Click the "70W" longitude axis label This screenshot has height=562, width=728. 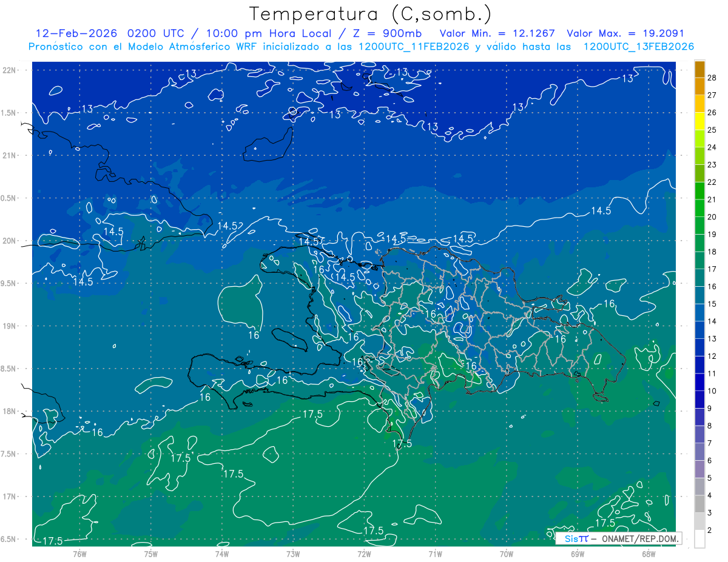click(x=507, y=554)
